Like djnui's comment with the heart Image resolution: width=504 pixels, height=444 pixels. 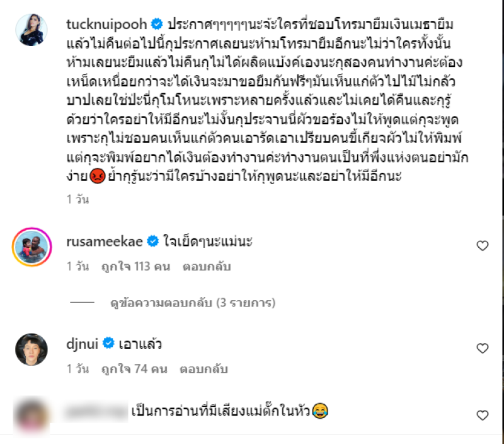(482, 348)
